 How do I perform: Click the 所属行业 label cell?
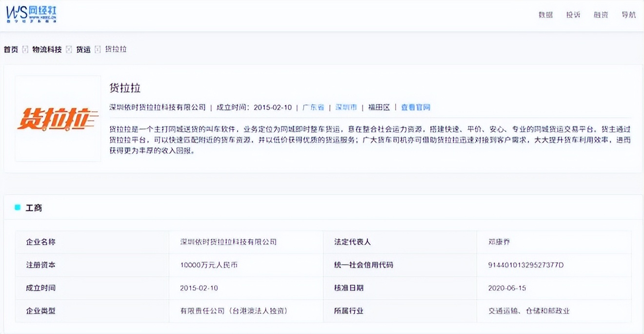click(400, 311)
